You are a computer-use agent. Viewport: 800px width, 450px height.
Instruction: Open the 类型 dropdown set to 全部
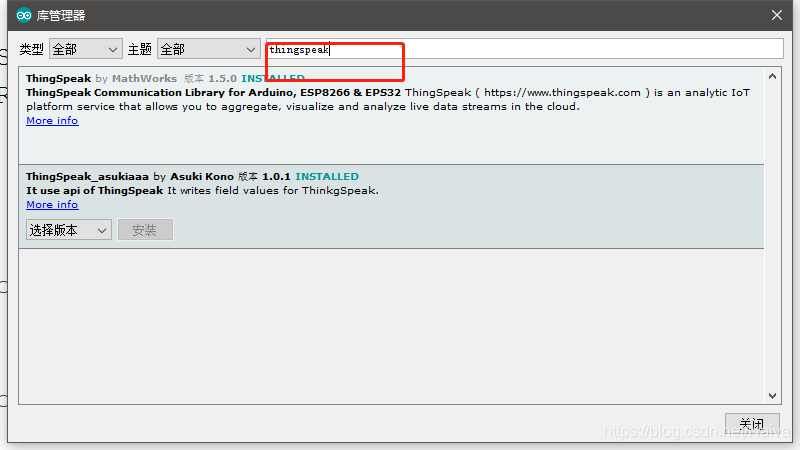[x=86, y=49]
